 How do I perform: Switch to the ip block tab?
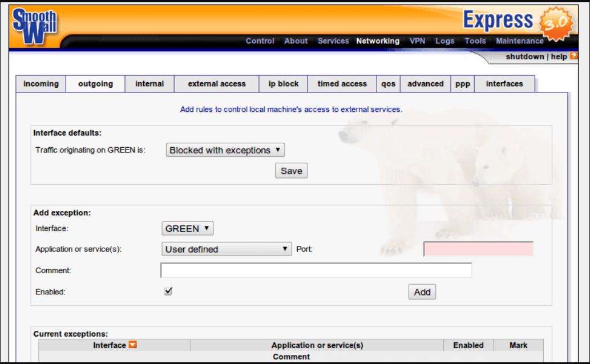(284, 83)
